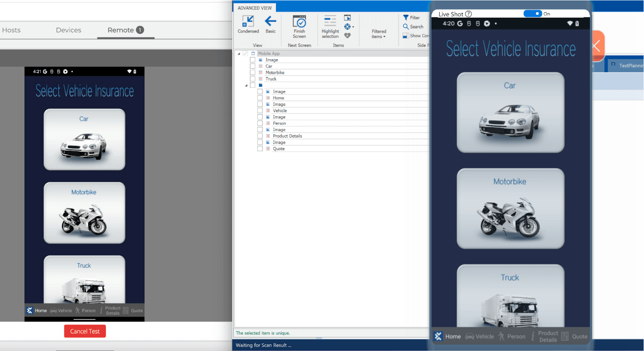The width and height of the screenshot is (644, 351).
Task: Tap Person in Remote device bottom bar
Action: click(85, 310)
